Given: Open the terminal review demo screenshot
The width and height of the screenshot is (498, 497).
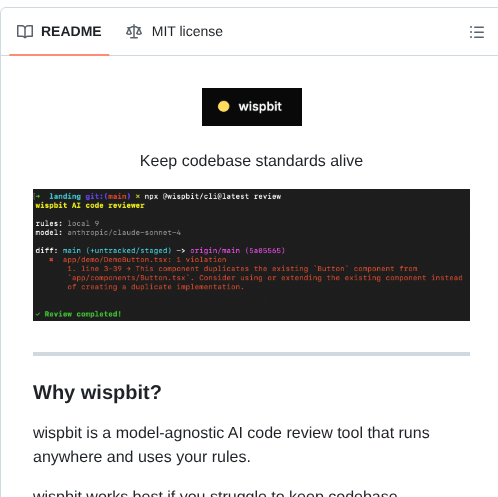Looking at the screenshot, I should tap(251, 255).
